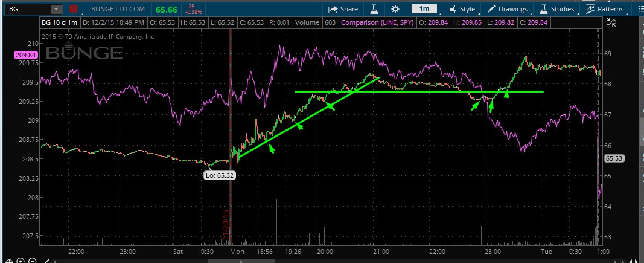Click the Volume label in header
644x263 pixels.
point(307,22)
